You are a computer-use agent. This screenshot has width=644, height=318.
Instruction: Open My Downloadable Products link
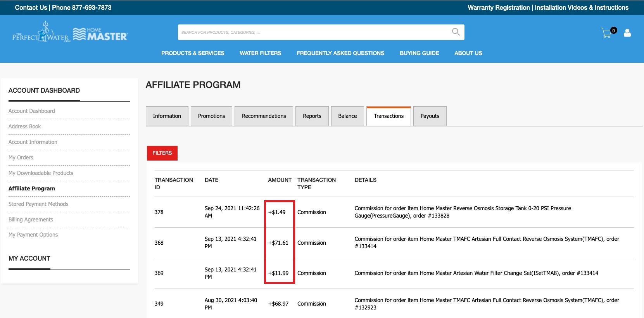[x=41, y=173]
